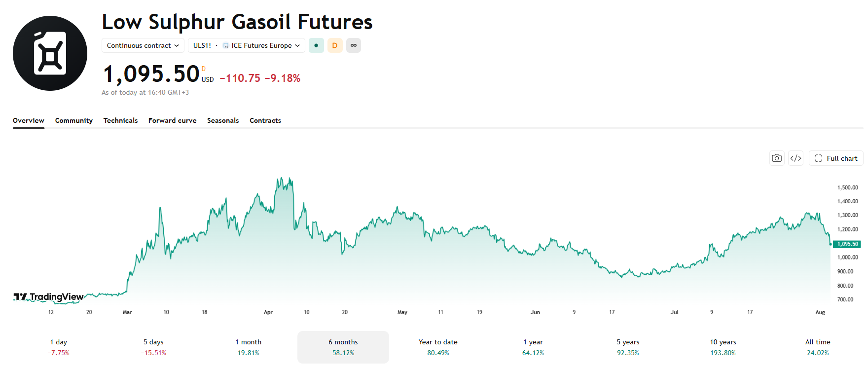Open the ULS1! ICE Futures Europe dropdown
The image size is (868, 368).
point(247,45)
